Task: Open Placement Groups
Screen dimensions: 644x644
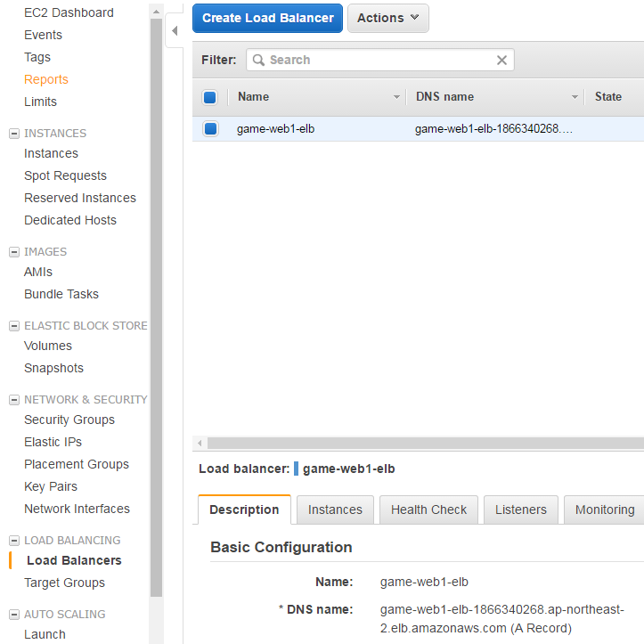Action: point(77,464)
